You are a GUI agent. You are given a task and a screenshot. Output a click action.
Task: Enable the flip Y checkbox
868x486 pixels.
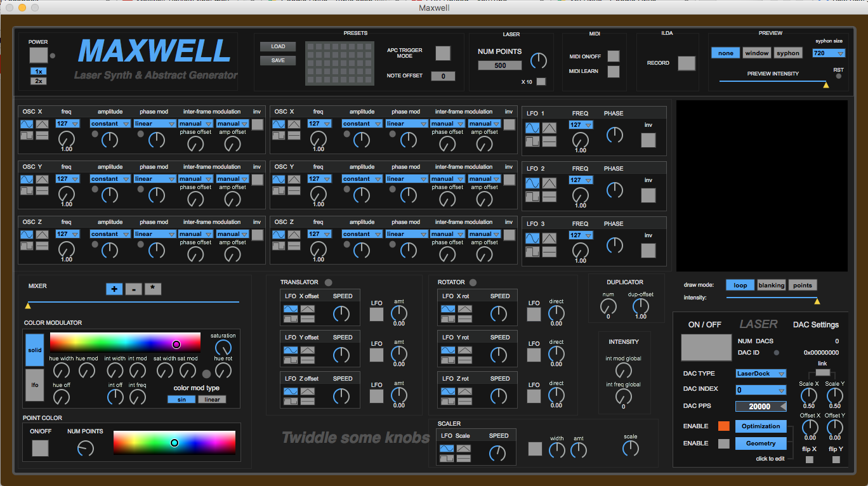point(836,459)
